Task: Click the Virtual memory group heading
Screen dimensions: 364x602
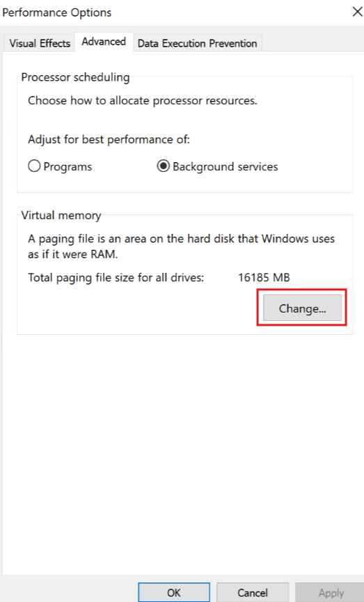Action: (61, 215)
